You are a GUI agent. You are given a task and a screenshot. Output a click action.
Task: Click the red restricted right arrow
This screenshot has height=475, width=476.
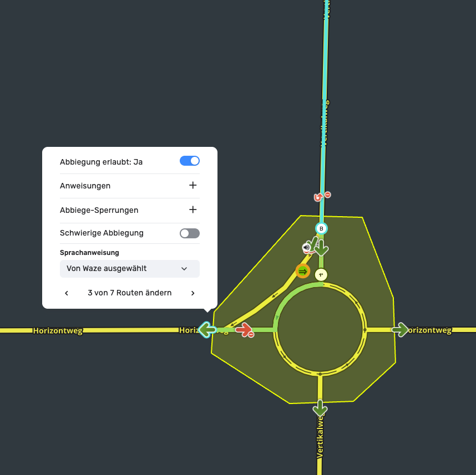[x=243, y=331]
